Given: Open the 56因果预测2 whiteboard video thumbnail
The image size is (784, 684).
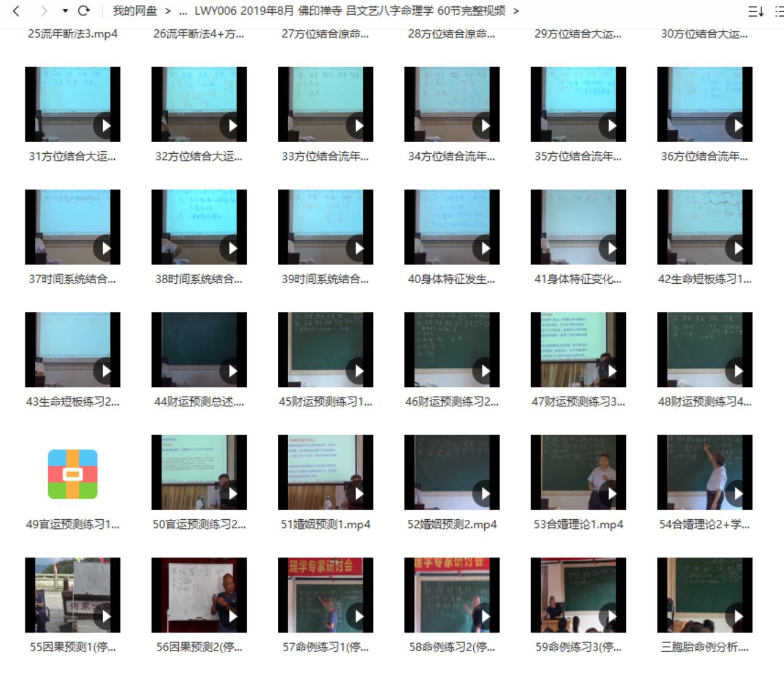Looking at the screenshot, I should point(199,594).
